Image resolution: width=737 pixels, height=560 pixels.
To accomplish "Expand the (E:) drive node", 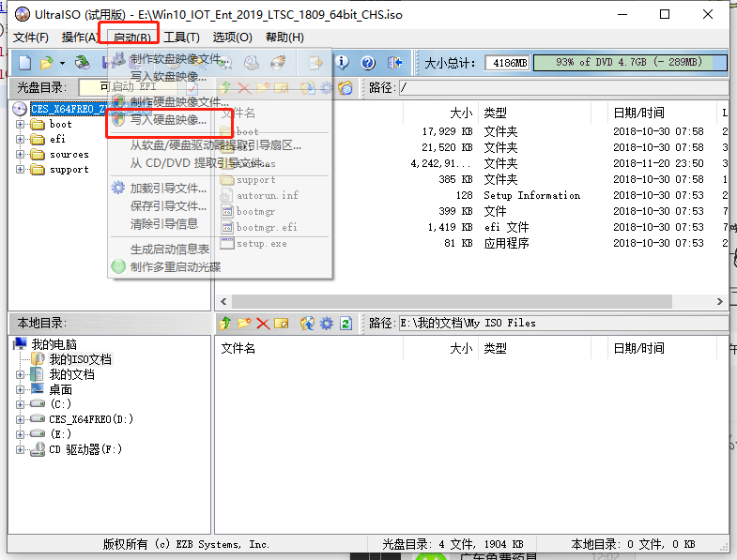I will (20, 434).
